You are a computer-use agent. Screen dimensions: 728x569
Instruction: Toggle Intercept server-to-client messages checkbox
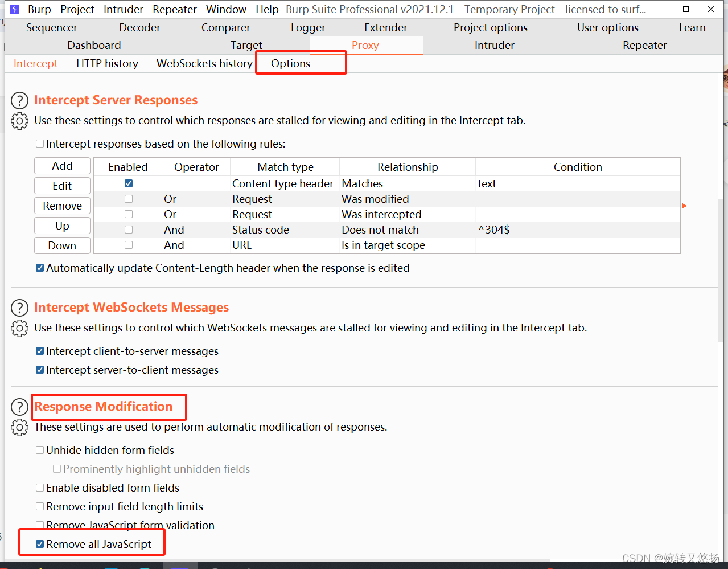(40, 370)
